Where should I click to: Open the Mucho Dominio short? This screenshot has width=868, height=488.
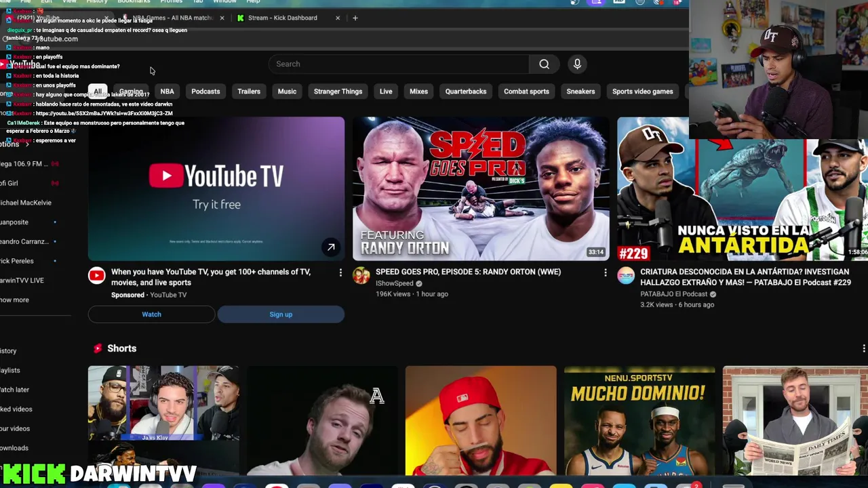[x=639, y=420]
